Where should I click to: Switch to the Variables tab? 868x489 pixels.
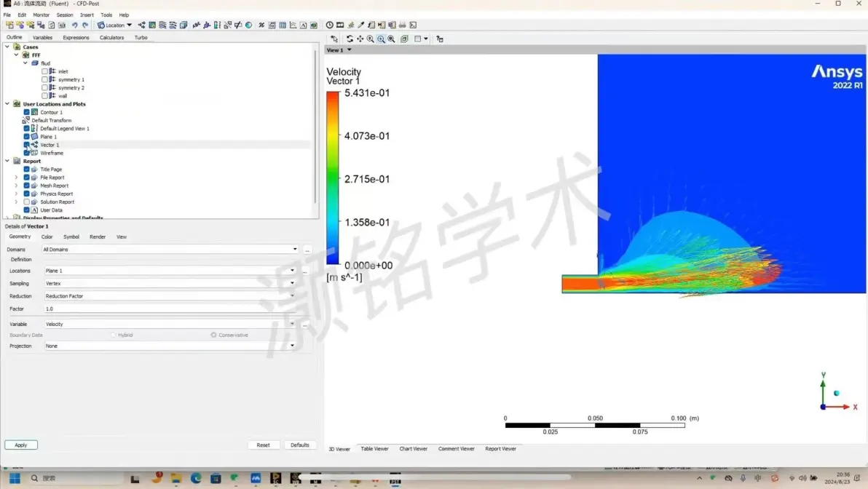[x=43, y=38]
